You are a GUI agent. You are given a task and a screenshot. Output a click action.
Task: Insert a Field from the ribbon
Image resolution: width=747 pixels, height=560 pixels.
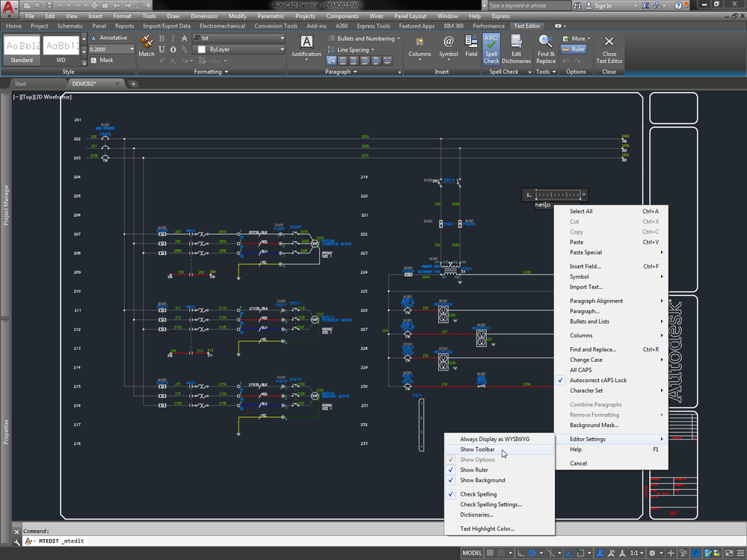point(471,46)
